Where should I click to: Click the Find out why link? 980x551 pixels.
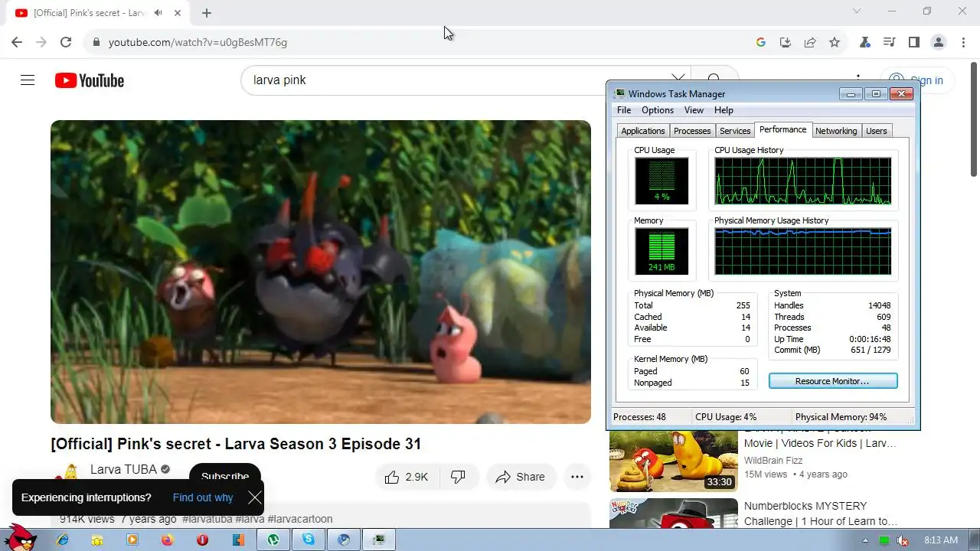[203, 497]
